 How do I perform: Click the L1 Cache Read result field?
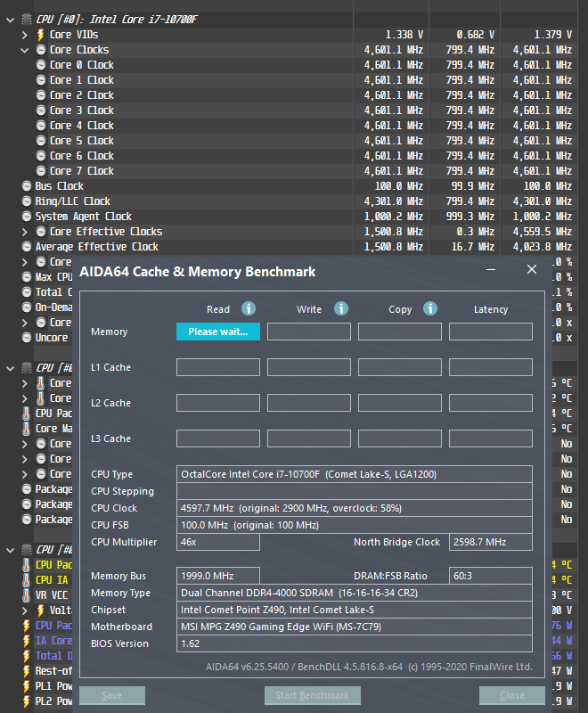(x=218, y=367)
